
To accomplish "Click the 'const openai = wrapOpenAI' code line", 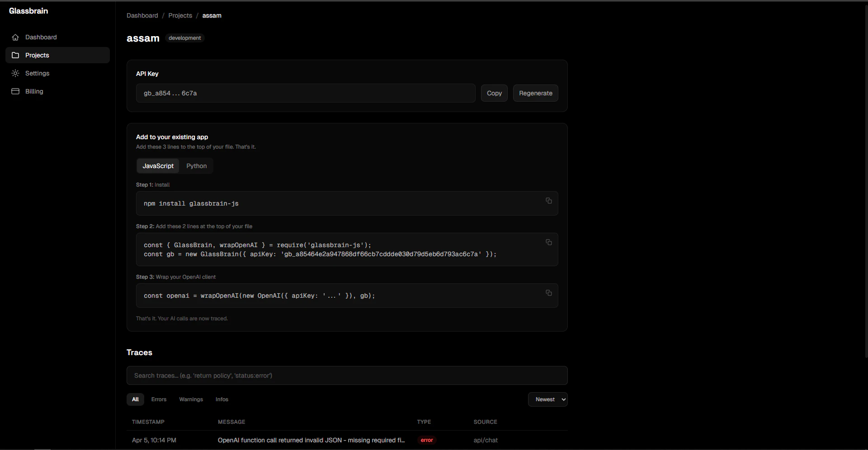I will coord(259,296).
